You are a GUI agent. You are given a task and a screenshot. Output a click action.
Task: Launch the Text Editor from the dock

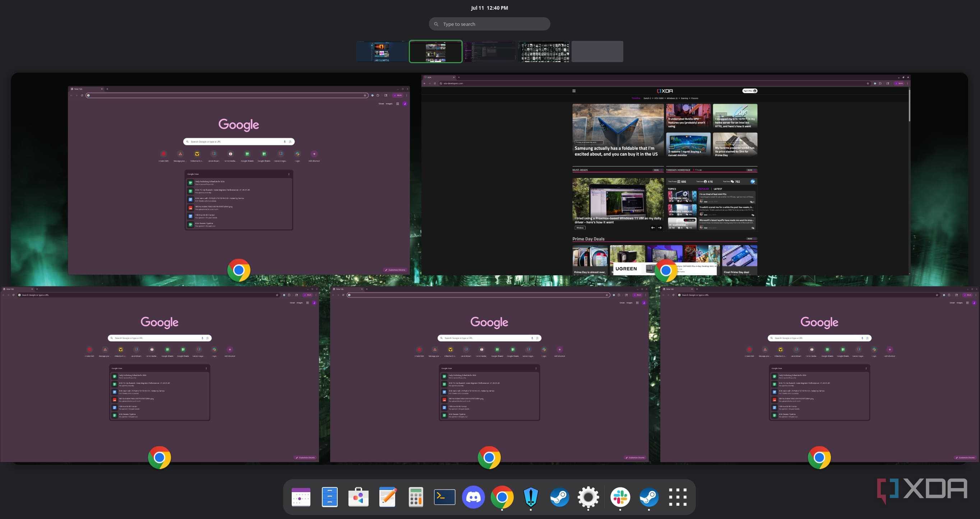(x=387, y=497)
